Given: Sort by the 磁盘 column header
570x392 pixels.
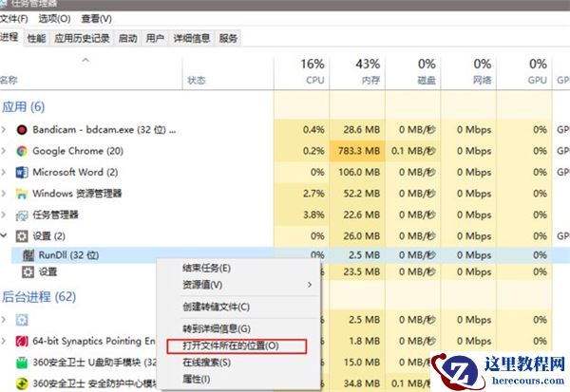Looking at the screenshot, I should click(x=427, y=80).
